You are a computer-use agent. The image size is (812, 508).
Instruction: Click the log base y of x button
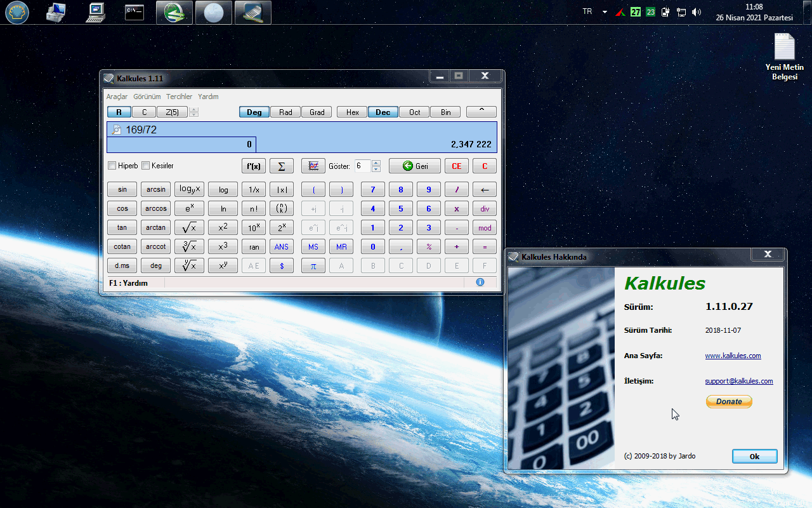(189, 189)
